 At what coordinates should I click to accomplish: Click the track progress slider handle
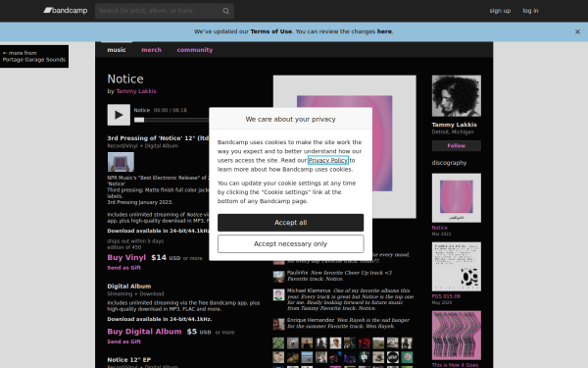139,120
